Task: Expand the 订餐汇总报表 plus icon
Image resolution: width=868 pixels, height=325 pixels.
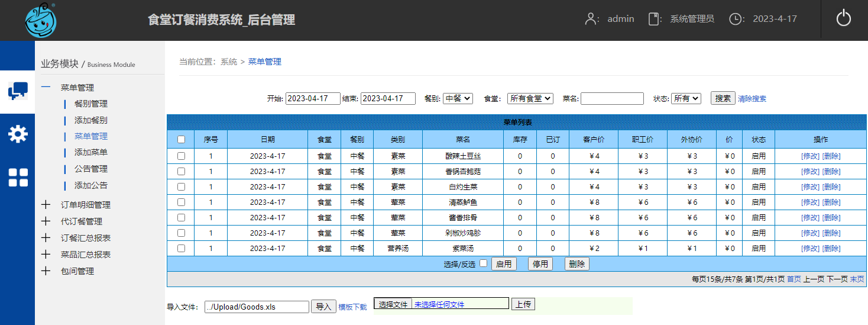Action: [46, 238]
